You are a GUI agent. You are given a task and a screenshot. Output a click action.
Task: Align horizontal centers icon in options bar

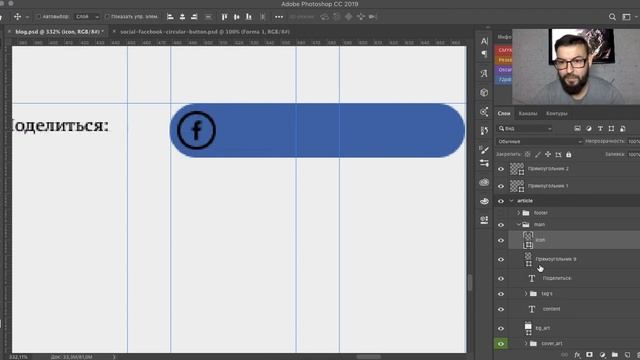pyautogui.click(x=182, y=17)
